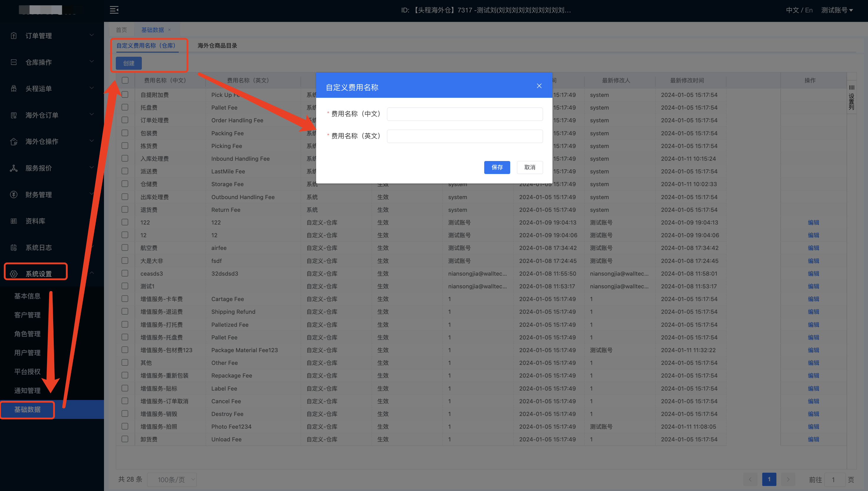Collapse the 系统设置 menu chevron

(x=92, y=273)
